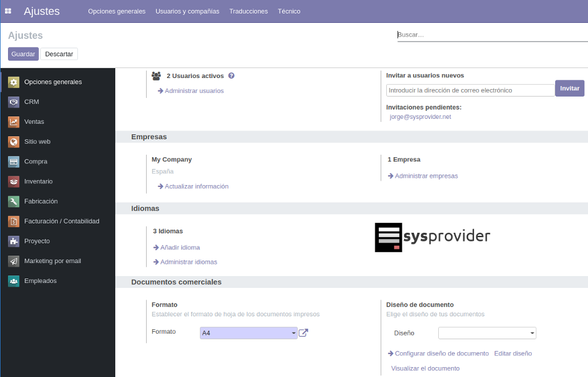
Task: Expand the Formato A4 dropdown
Action: pos(249,333)
